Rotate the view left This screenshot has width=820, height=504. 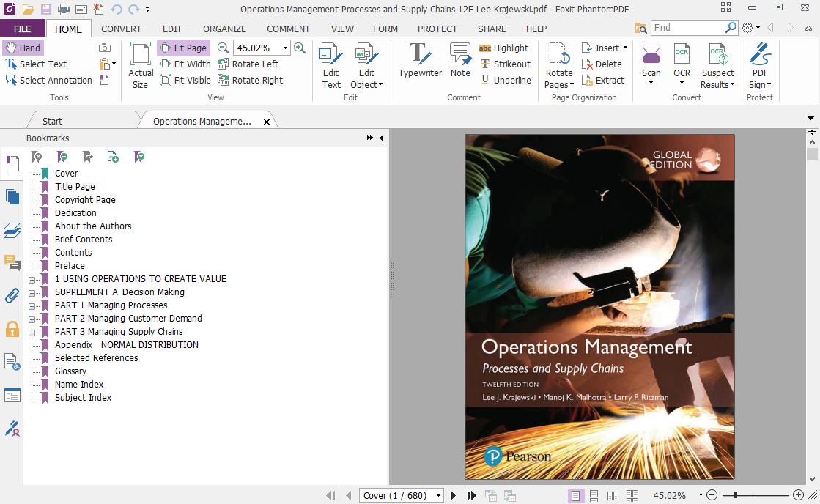248,64
